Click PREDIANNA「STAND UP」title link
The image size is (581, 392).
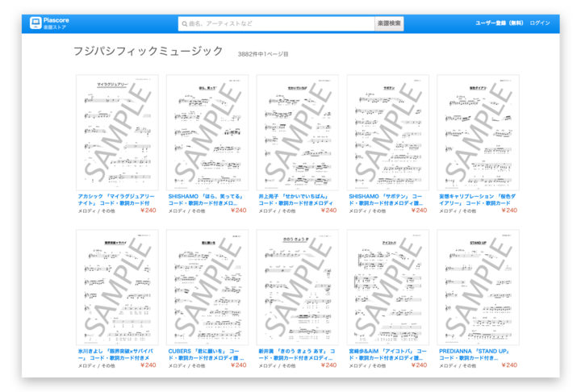point(474,354)
